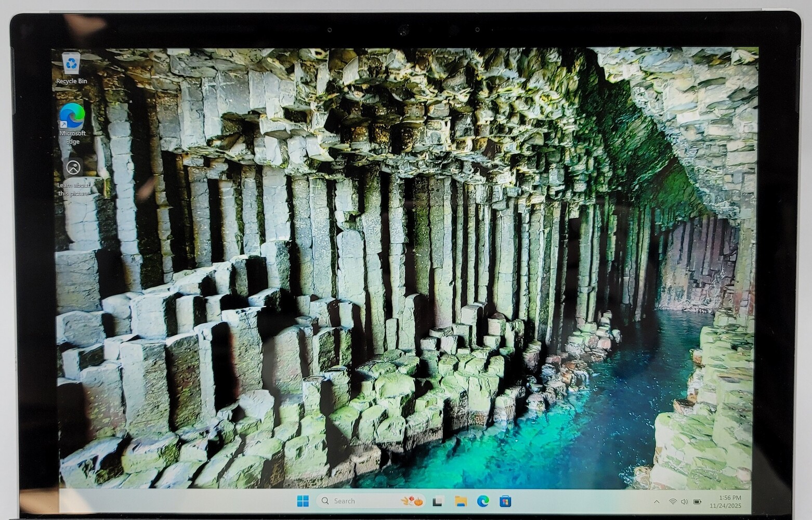Open the Windows Start menu
Viewport: 812px width, 520px height.
point(303,501)
